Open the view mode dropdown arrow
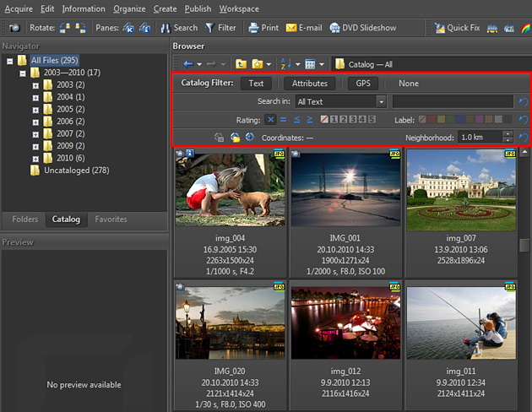This screenshot has width=532, height=412. click(x=322, y=64)
